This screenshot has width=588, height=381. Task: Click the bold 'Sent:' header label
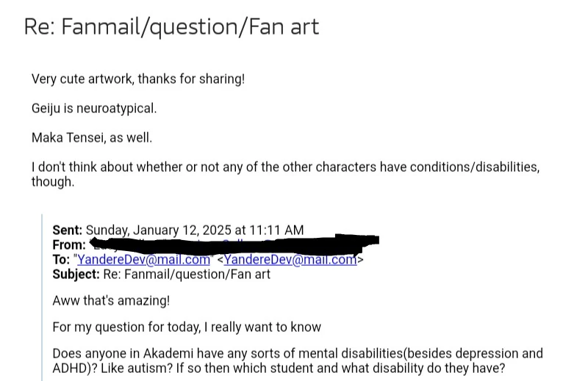(68, 230)
